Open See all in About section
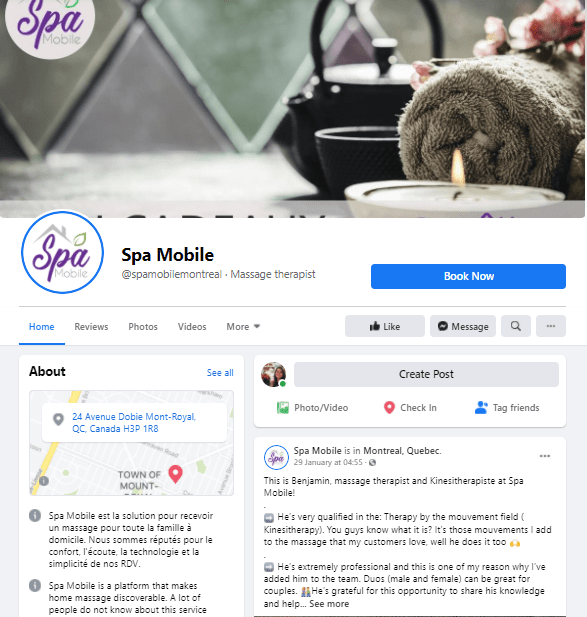Screen dimensions: 587x617 click(x=220, y=373)
